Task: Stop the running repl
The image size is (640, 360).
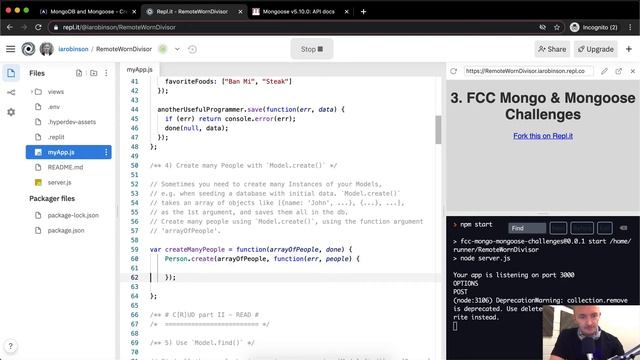Action: click(312, 49)
